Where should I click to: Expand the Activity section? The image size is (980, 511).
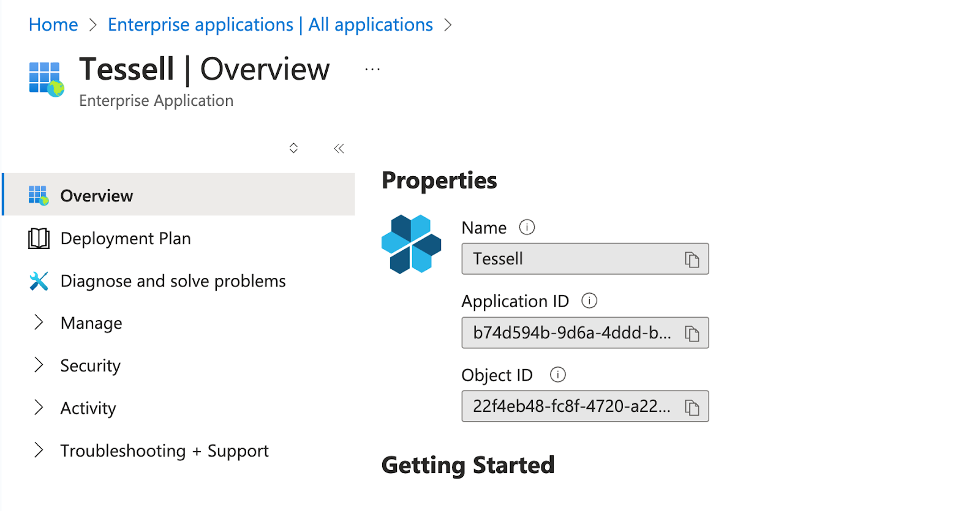(x=88, y=408)
